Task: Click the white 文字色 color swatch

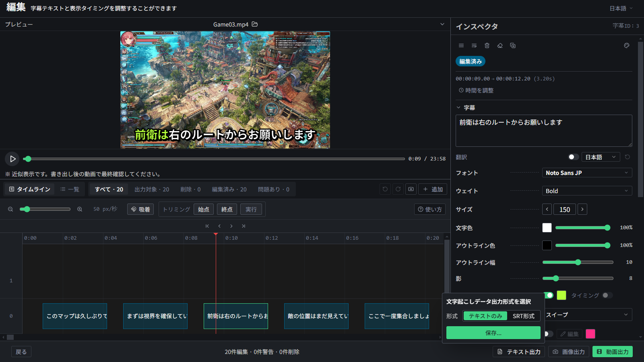Action: (x=547, y=228)
